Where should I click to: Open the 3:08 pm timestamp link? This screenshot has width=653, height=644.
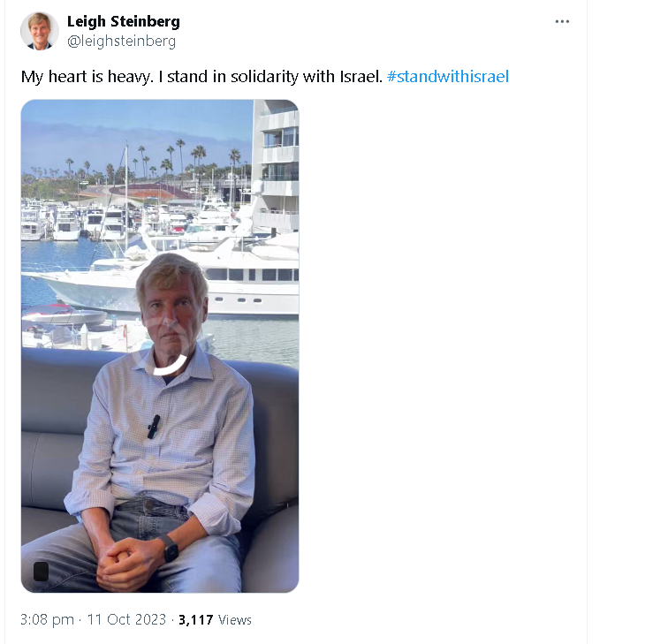(47, 620)
